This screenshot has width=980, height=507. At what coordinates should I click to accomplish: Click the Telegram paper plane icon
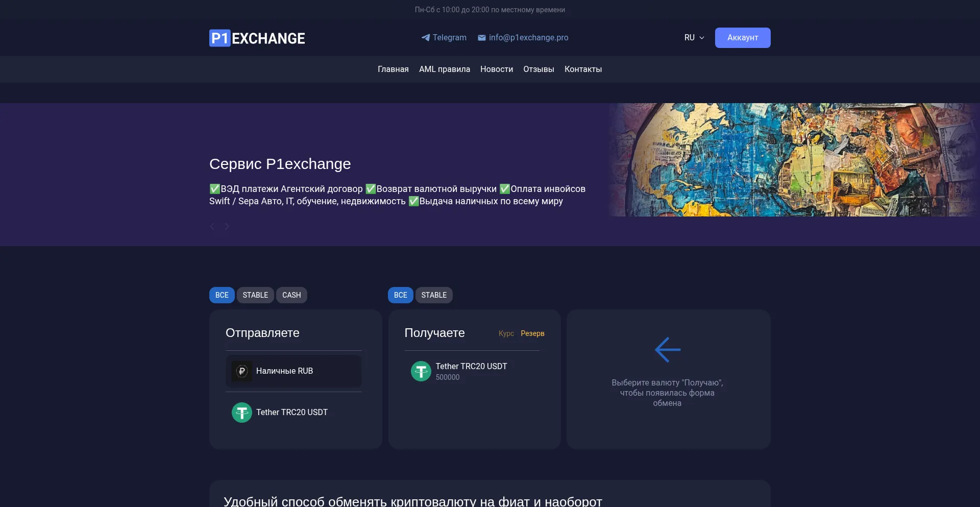click(x=425, y=37)
